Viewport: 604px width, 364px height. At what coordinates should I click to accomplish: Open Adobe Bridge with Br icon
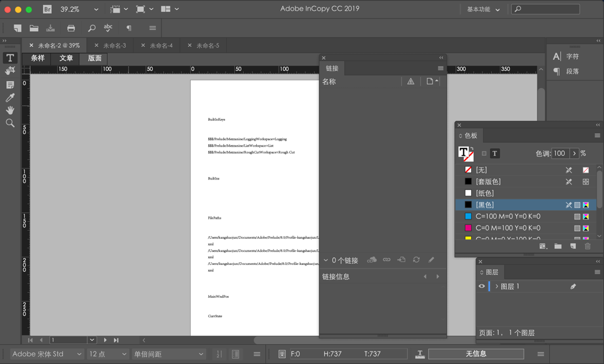47,9
